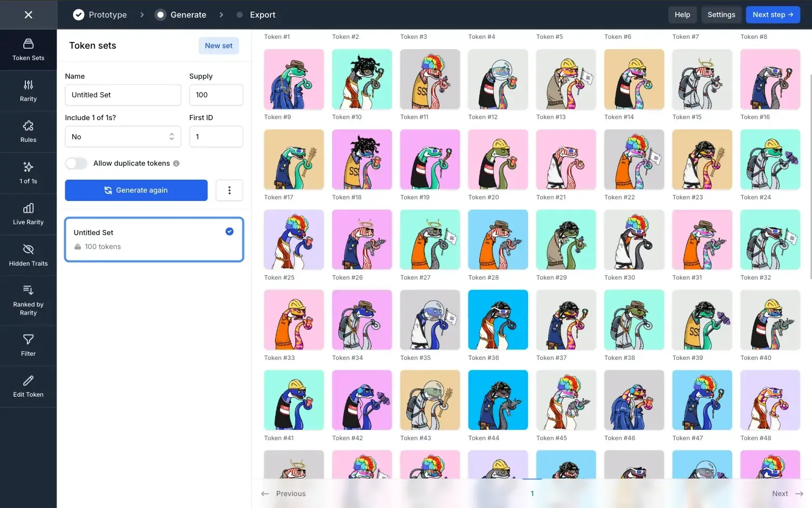The height and width of the screenshot is (508, 812).
Task: Click the Supply input field
Action: click(x=216, y=95)
